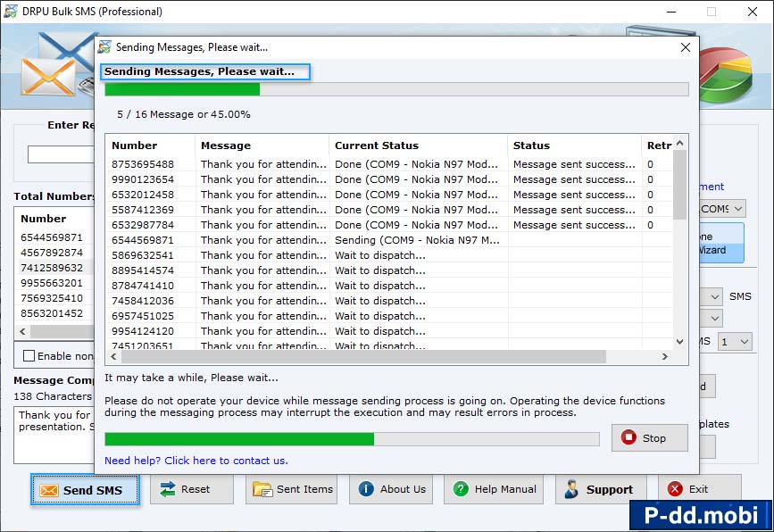Click the bottom progress bar beside Stop
774x532 pixels.
pos(352,439)
